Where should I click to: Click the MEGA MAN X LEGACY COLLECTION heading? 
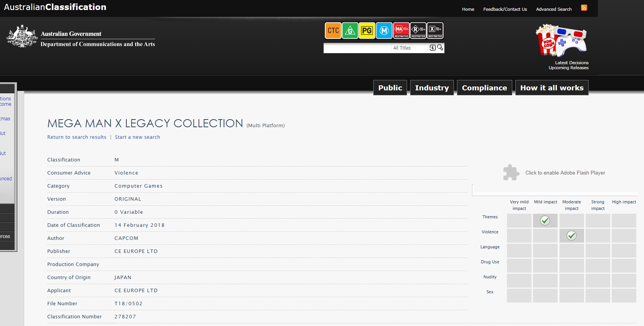[x=145, y=123]
